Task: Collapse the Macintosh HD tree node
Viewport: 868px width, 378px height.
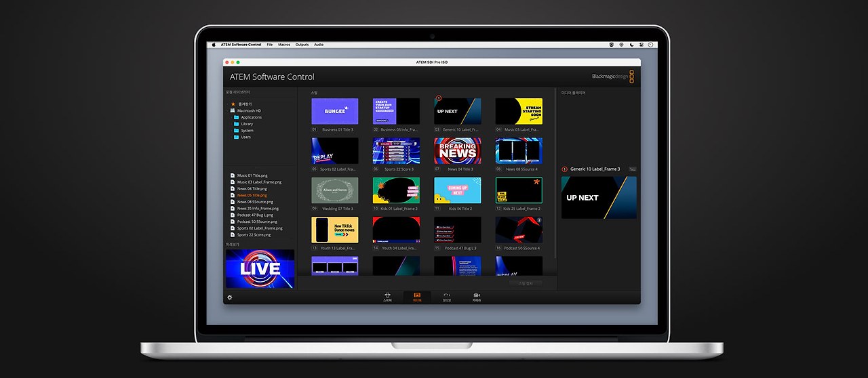Action: click(227, 110)
